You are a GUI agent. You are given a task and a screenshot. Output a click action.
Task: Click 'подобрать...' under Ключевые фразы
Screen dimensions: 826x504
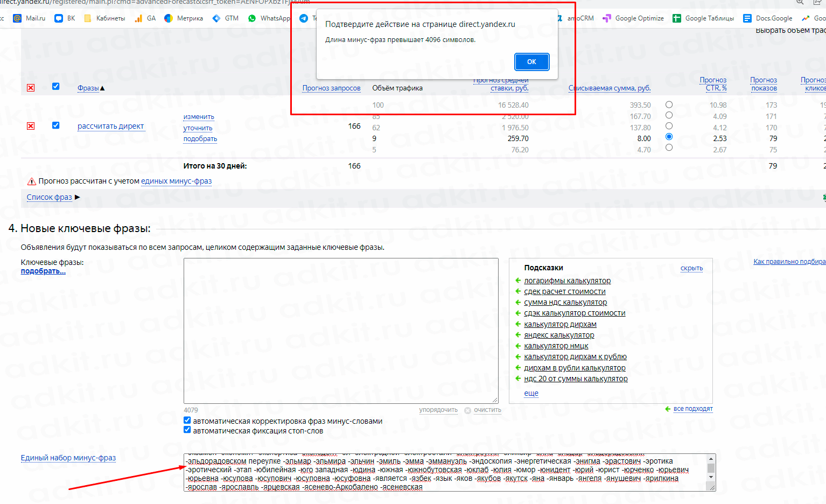coord(43,271)
